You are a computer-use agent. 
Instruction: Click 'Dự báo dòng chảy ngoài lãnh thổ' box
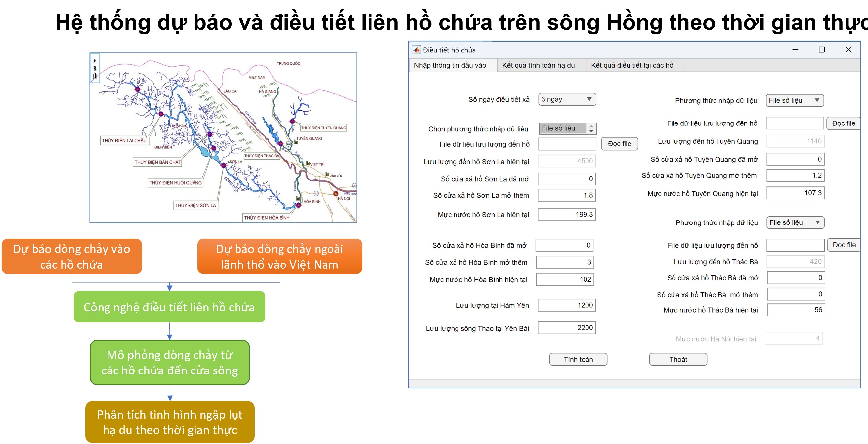(x=280, y=256)
